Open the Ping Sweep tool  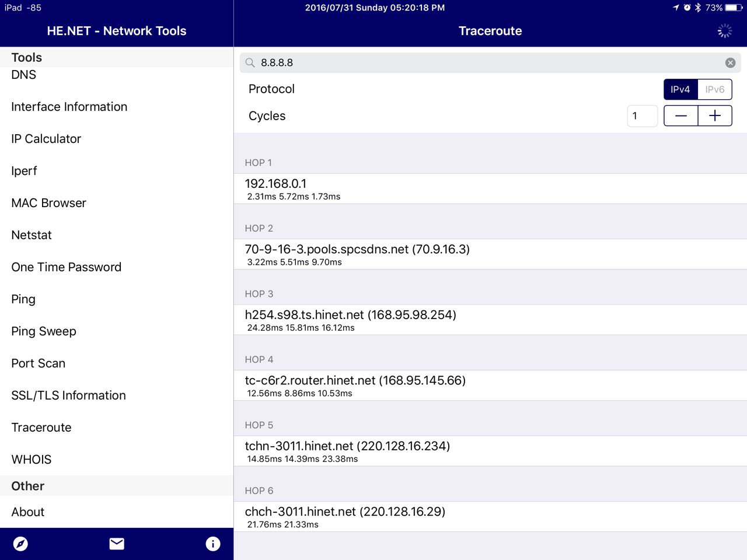44,331
